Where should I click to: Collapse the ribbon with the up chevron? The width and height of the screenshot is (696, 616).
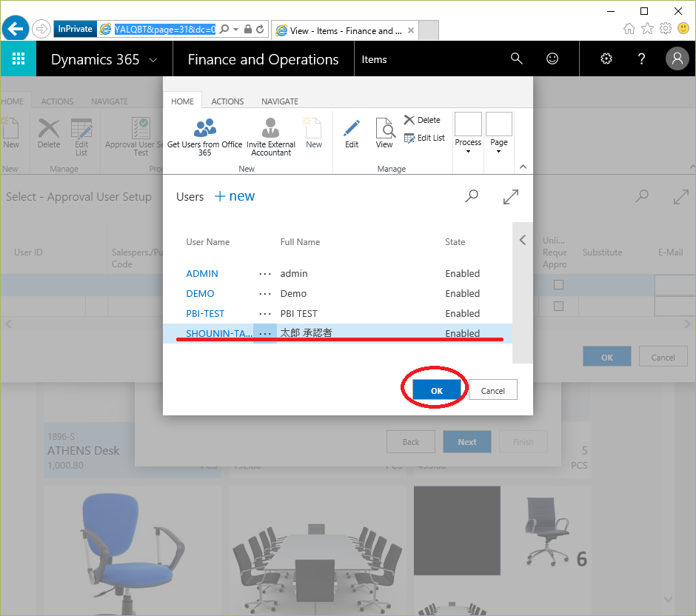(523, 167)
